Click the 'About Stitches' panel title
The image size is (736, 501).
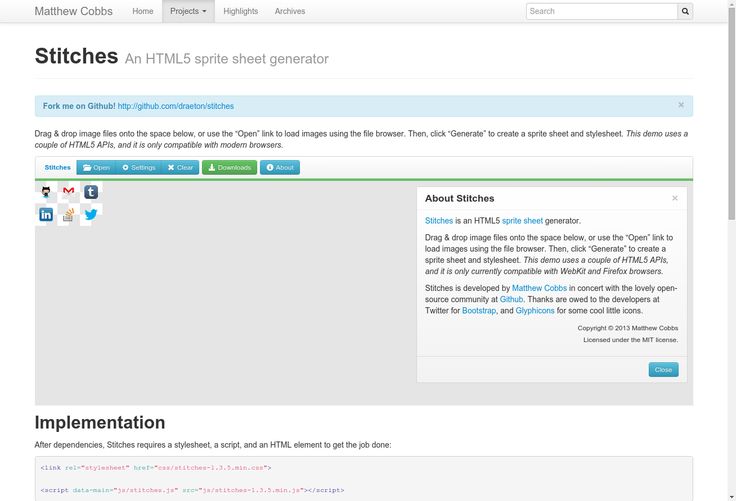(460, 198)
